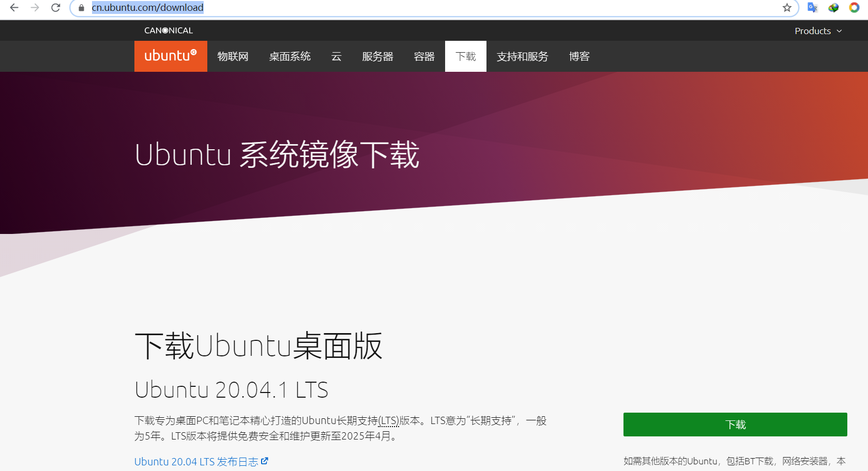Open the Ubuntu 20.04 LTS 发布日志 link
The height and width of the screenshot is (471, 868).
point(195,461)
